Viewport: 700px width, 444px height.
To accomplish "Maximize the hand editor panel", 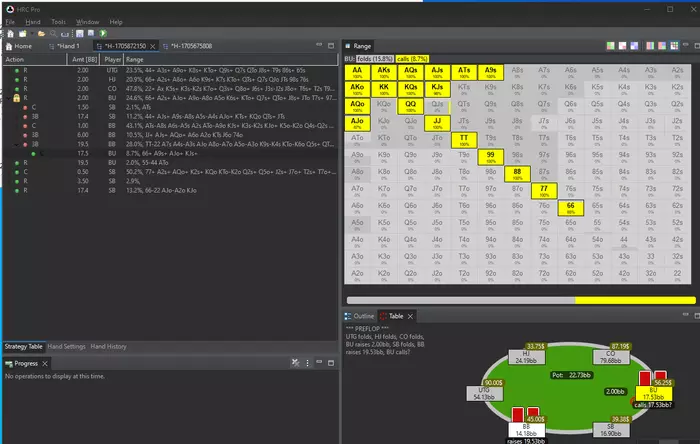I will [331, 46].
